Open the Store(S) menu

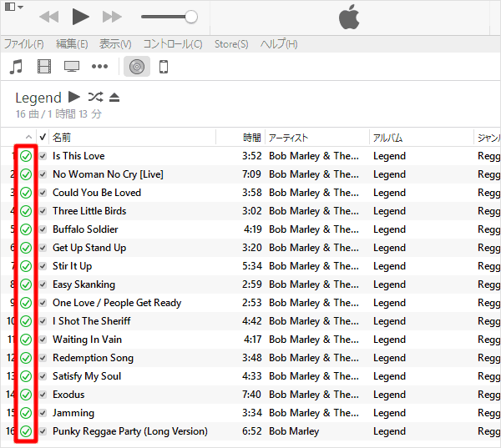[231, 44]
